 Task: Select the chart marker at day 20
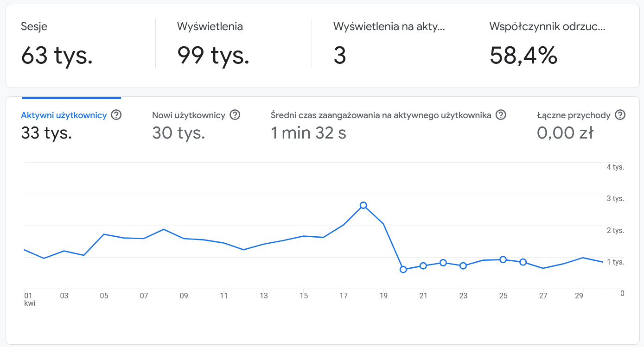403,270
